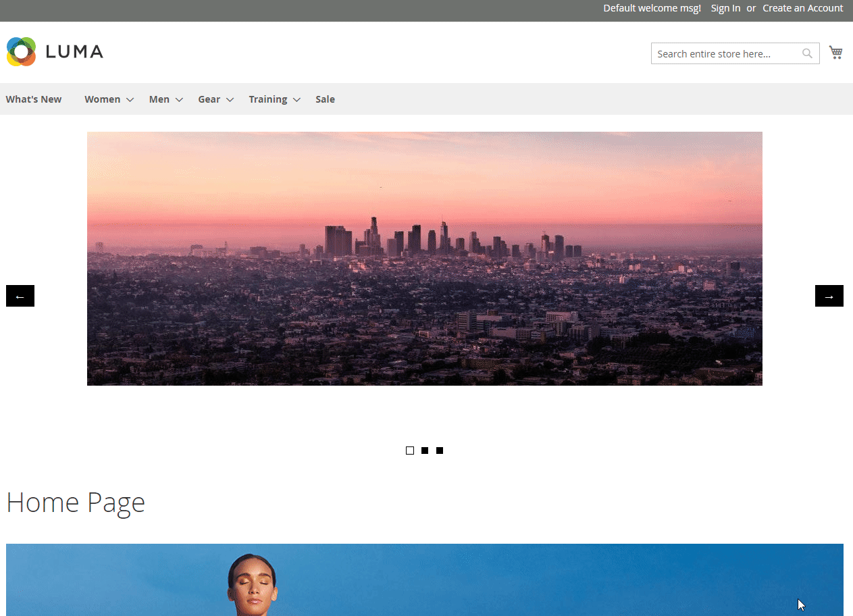Click the city skyline banner image

[x=424, y=259]
